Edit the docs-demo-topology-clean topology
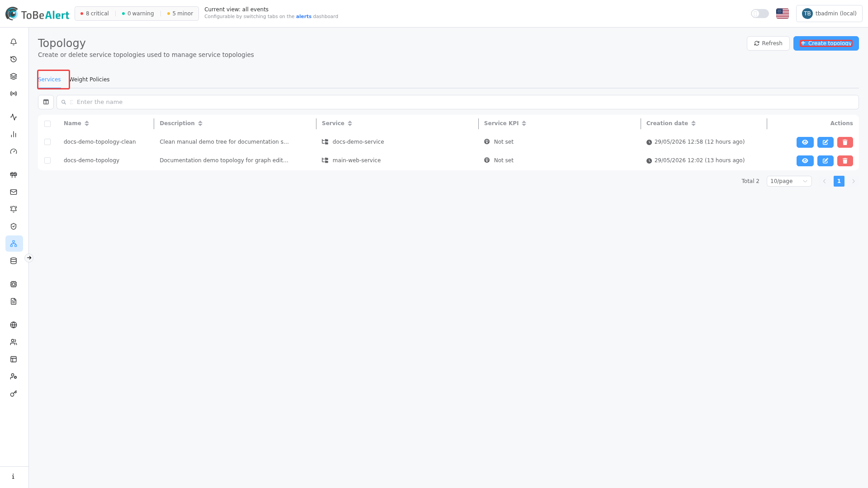Image resolution: width=868 pixels, height=488 pixels. tap(826, 142)
